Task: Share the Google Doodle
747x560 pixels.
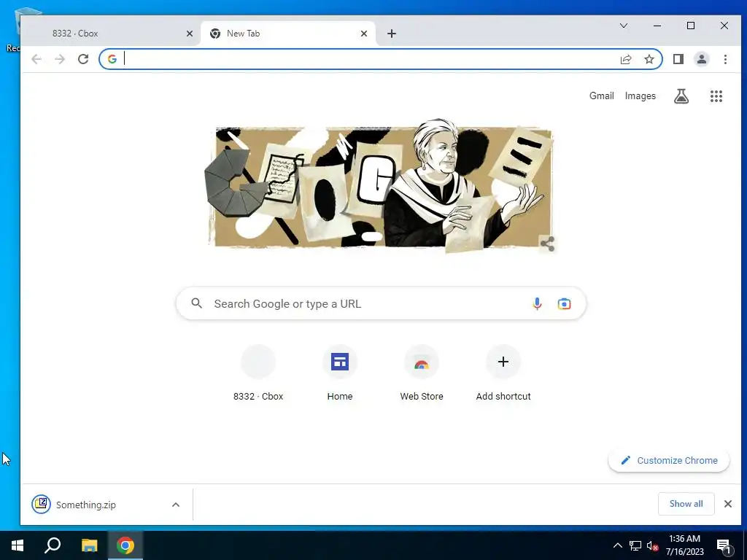Action: coord(547,244)
